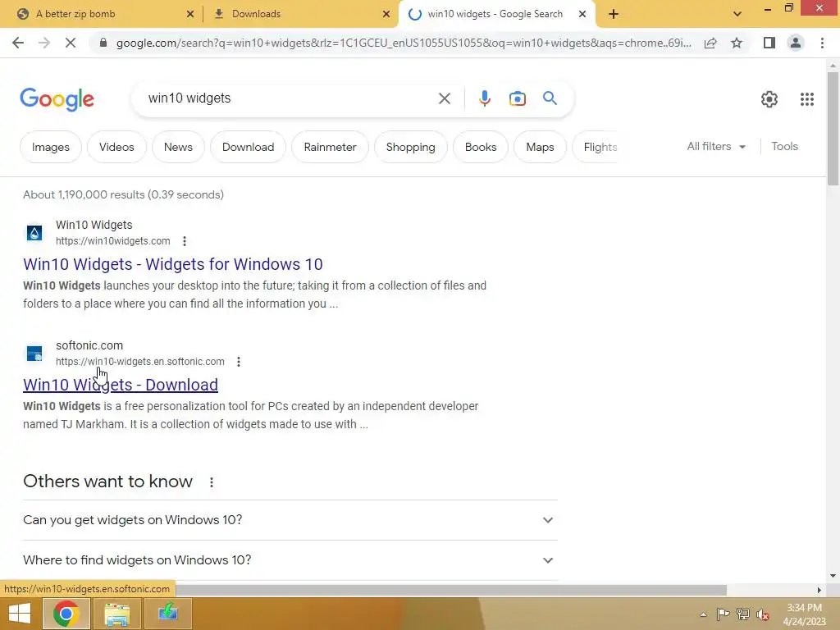The width and height of the screenshot is (840, 630).
Task: Open Windows Start button
Action: tap(20, 614)
